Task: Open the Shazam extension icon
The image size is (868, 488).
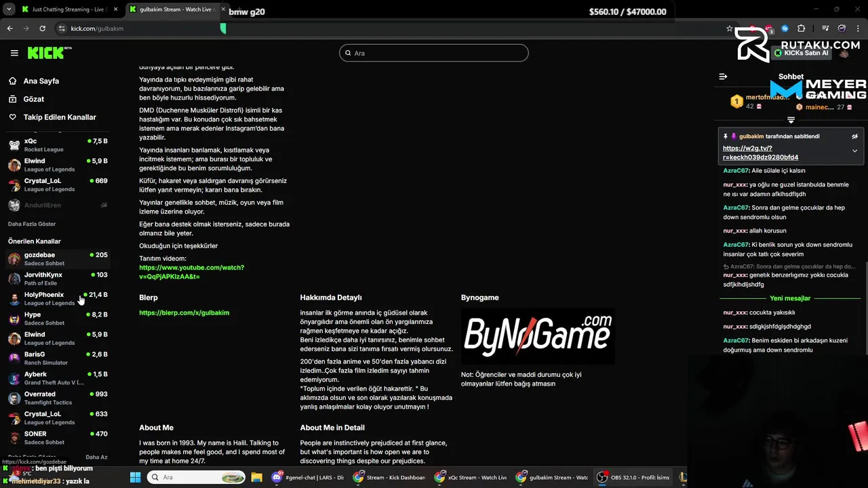Action: coord(785,28)
